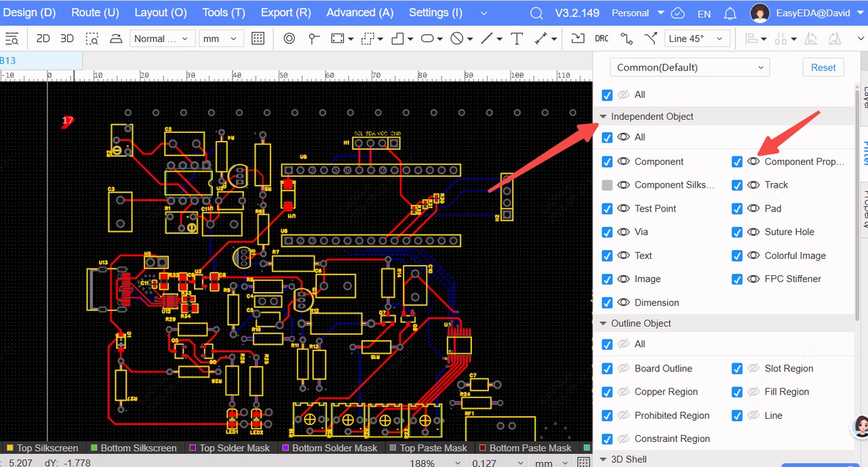Select the copper region polygon tool

(x=398, y=39)
